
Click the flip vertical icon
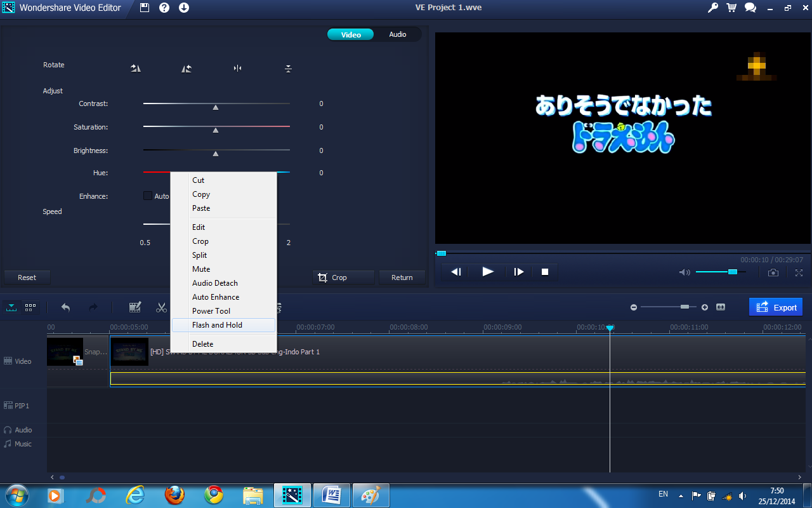click(288, 68)
